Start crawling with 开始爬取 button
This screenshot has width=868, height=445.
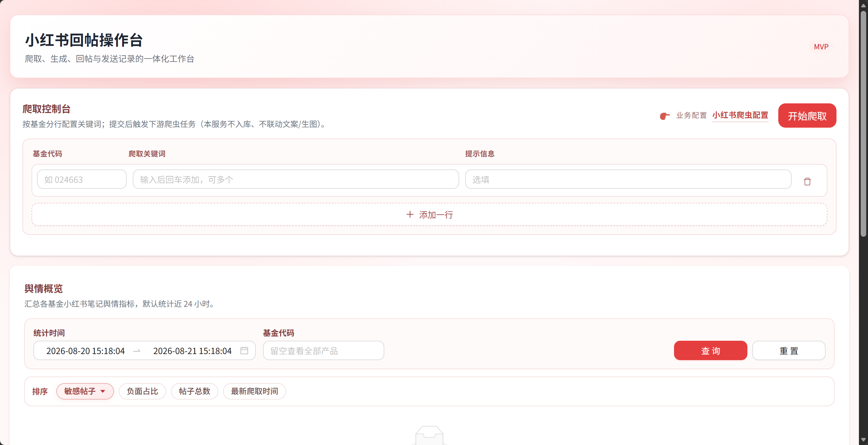(x=807, y=115)
